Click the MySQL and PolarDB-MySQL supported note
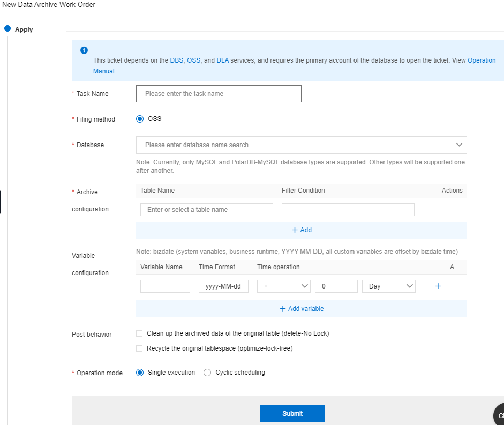The width and height of the screenshot is (504, 425). 300,166
